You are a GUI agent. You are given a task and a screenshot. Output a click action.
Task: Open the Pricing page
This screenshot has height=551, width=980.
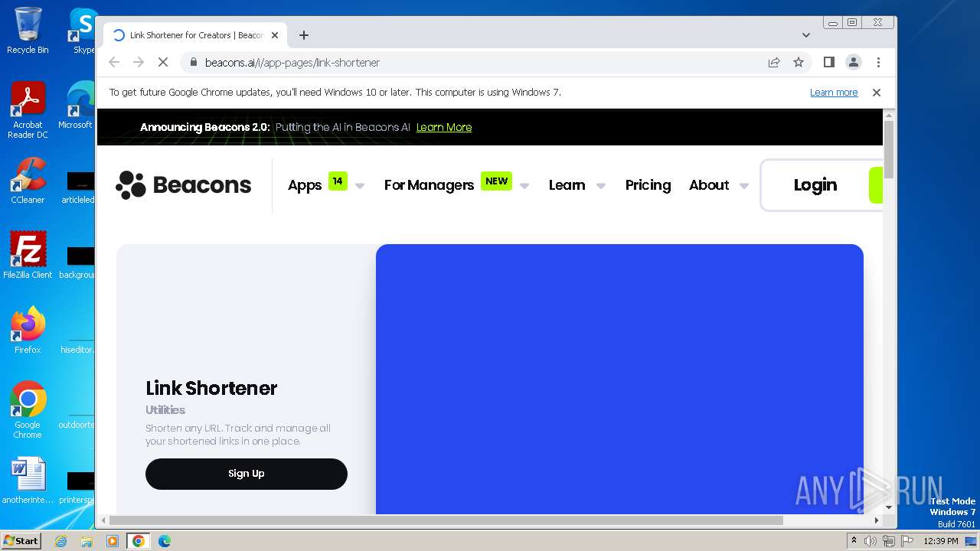648,185
